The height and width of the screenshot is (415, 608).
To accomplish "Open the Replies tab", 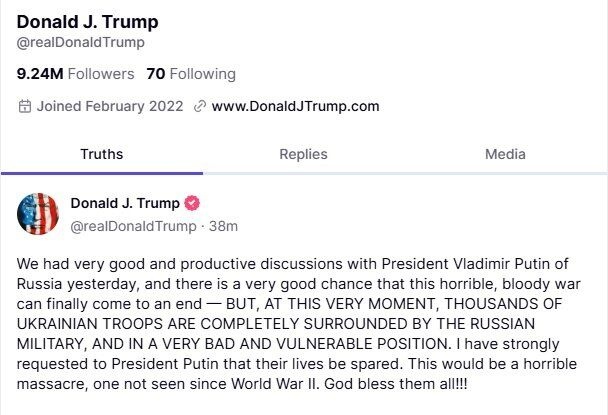I will point(303,154).
